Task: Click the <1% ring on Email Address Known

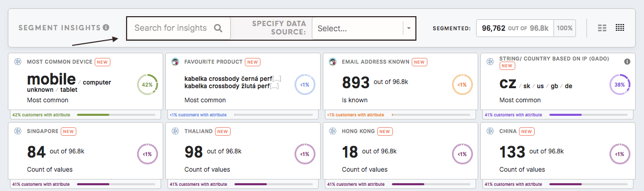Action: pyautogui.click(x=462, y=84)
